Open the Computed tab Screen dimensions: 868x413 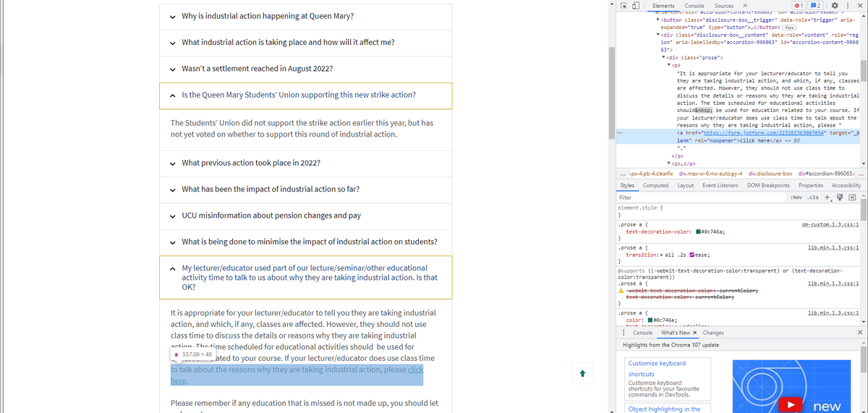pos(656,186)
